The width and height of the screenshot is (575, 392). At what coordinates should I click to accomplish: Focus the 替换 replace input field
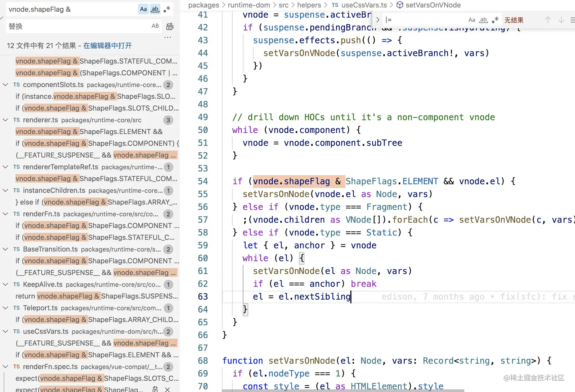point(78,26)
